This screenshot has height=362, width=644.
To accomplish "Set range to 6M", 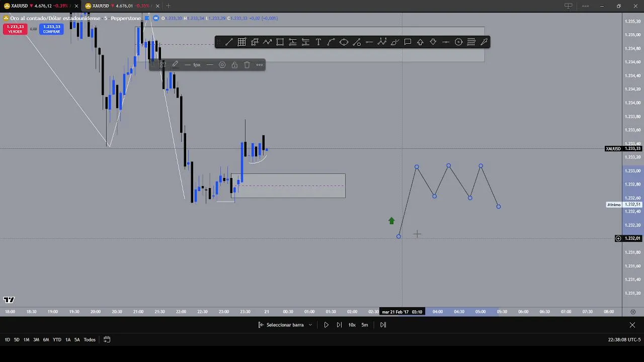I will pos(46,340).
